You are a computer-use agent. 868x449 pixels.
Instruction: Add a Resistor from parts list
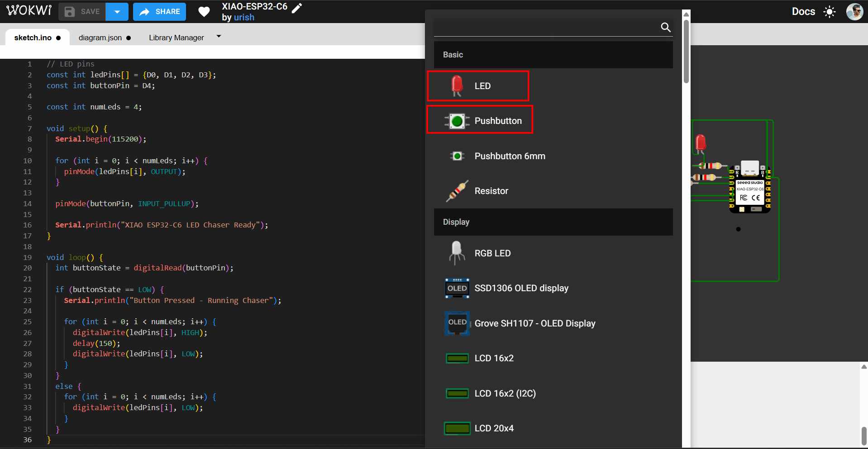point(553,191)
